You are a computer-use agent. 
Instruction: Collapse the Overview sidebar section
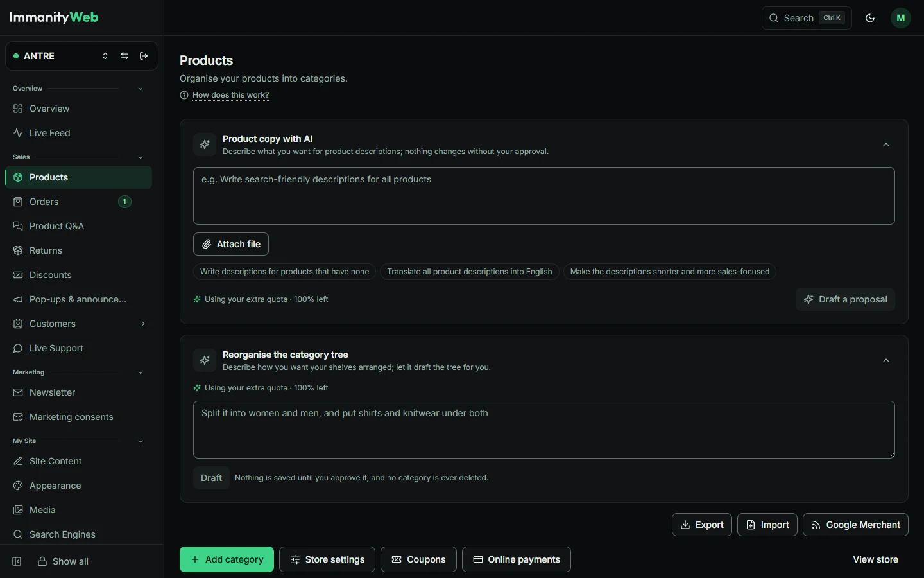click(141, 89)
